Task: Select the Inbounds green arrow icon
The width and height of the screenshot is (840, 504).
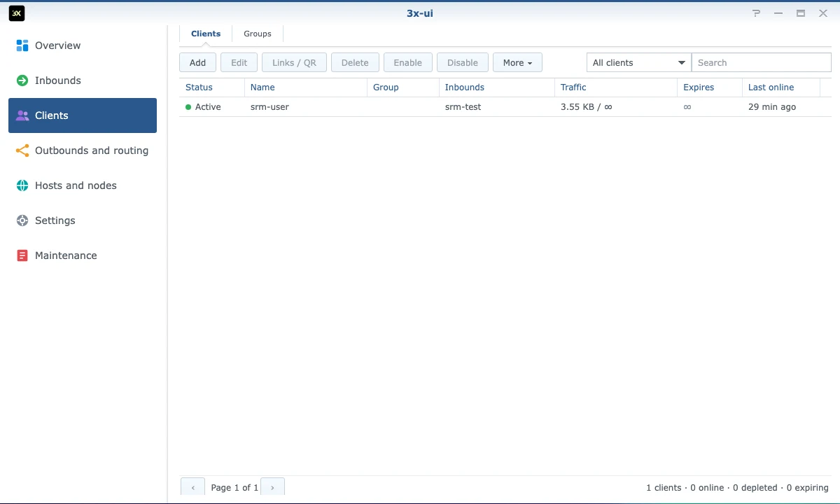Action: point(22,80)
